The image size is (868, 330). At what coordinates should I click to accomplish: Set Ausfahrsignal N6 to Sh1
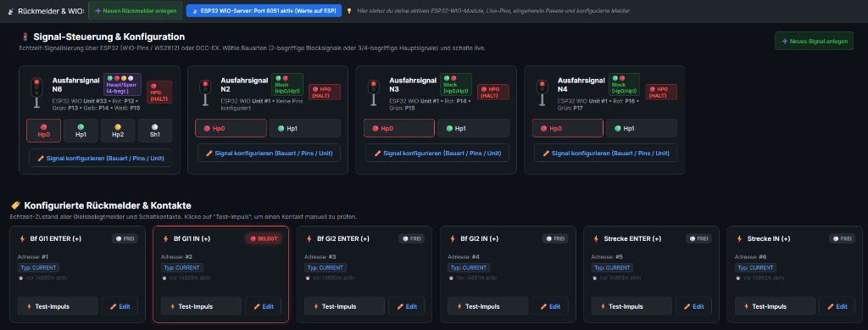pos(155,131)
